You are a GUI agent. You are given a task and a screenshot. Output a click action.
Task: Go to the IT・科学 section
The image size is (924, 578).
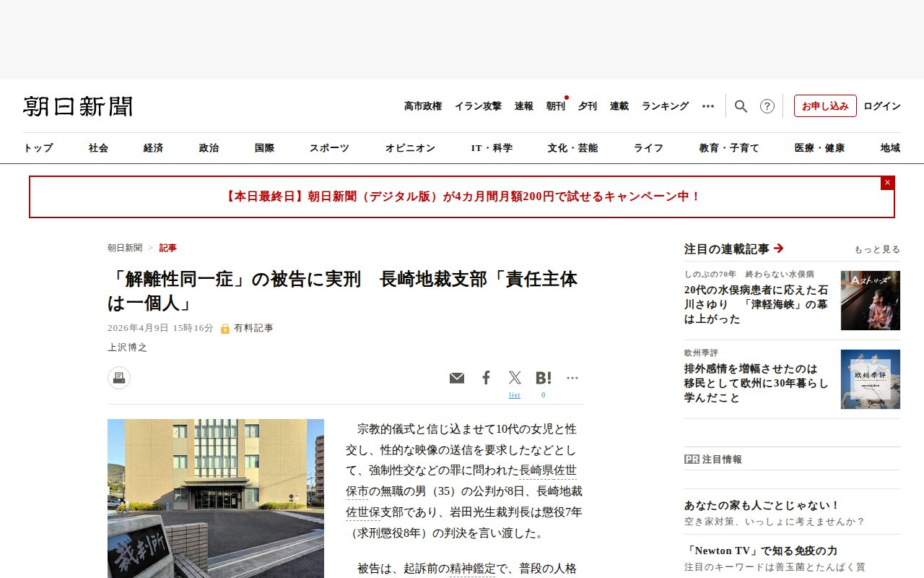(x=492, y=148)
